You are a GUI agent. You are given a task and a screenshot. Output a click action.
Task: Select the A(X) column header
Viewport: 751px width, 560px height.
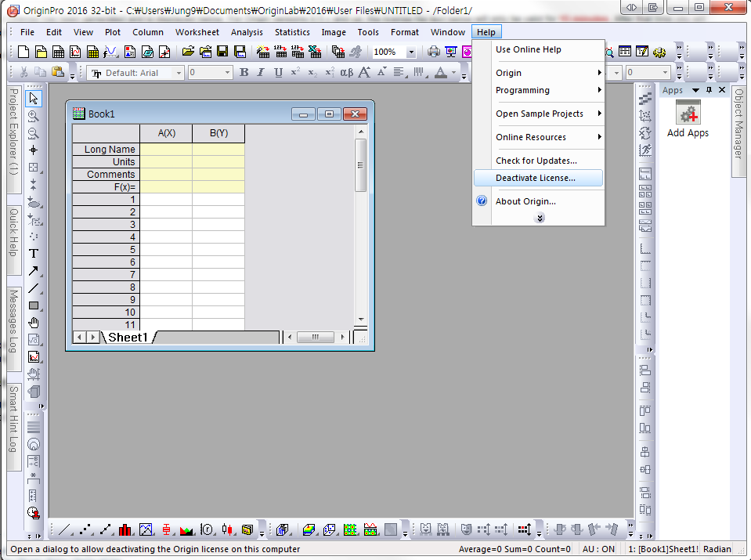[x=166, y=133]
